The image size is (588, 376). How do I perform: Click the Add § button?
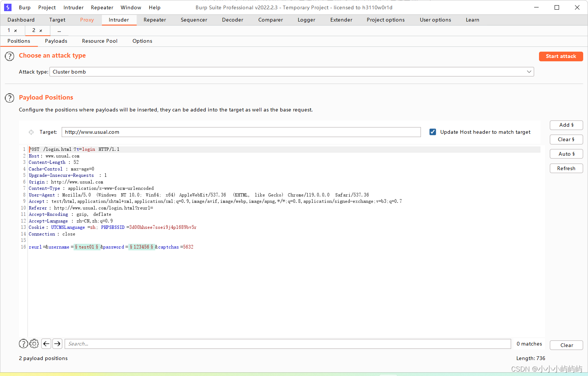[566, 125]
